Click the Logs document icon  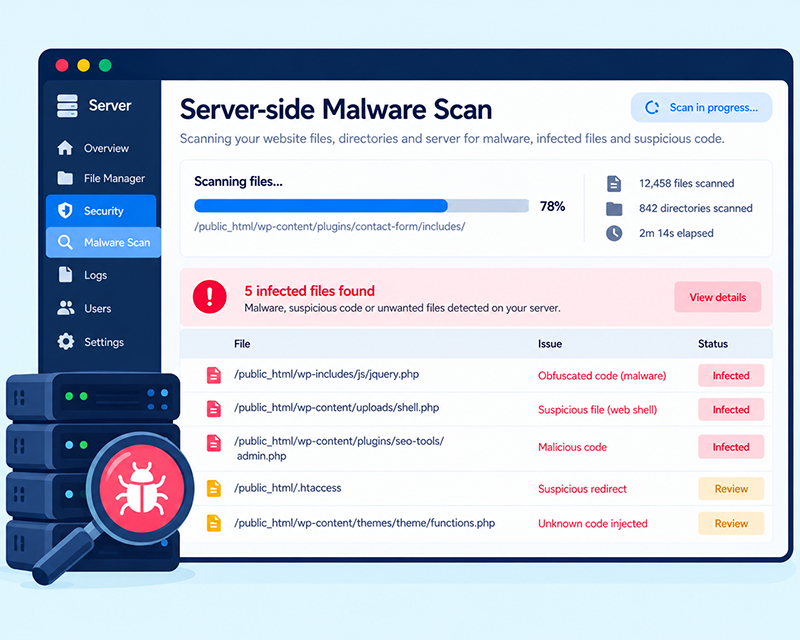click(x=65, y=275)
